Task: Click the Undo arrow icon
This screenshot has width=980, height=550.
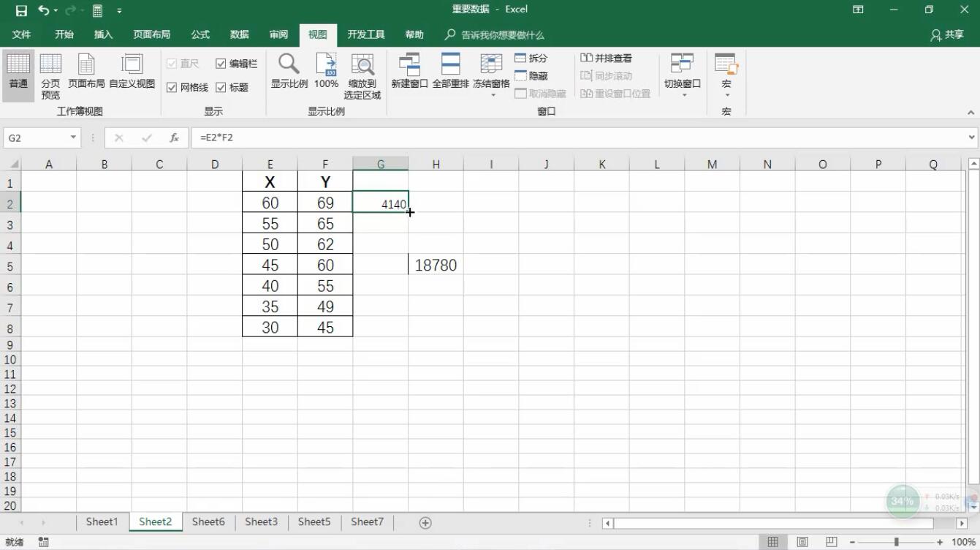Action: coord(44,10)
